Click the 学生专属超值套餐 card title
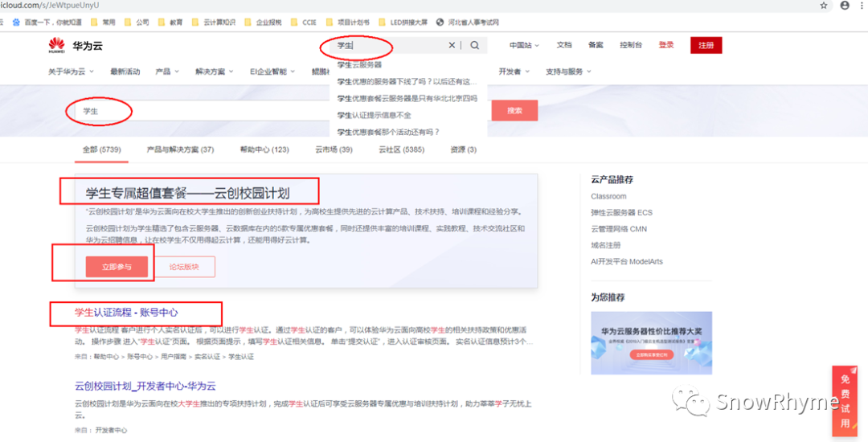Screen dimensions: 868x442 (187, 193)
